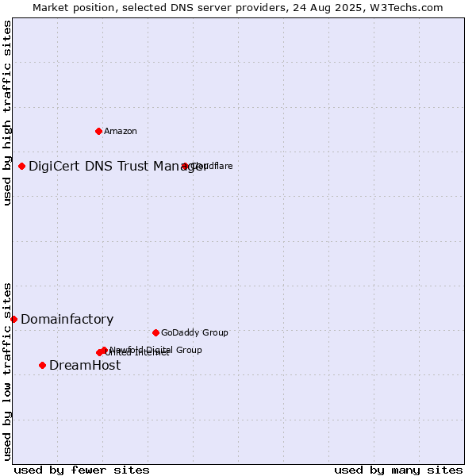Click the GoDaddy Group data point
This screenshot has width=476, height=476.
155,333
